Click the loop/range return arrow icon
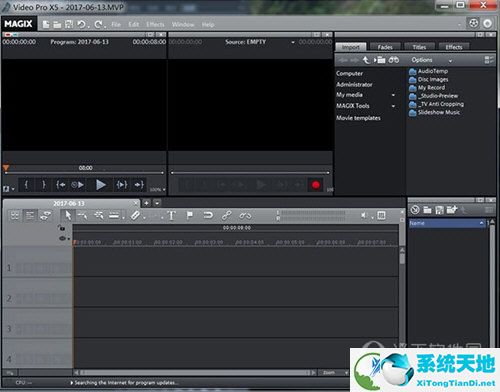500x392 pixels. [x=208, y=215]
